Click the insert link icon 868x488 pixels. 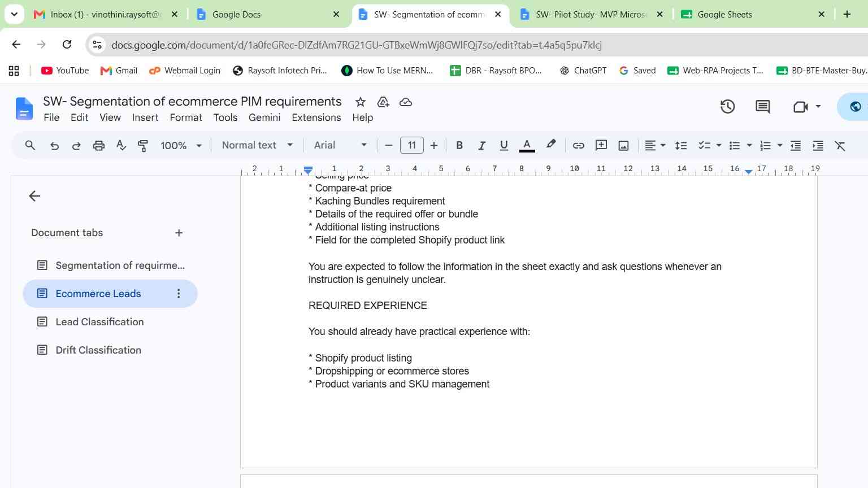point(578,145)
